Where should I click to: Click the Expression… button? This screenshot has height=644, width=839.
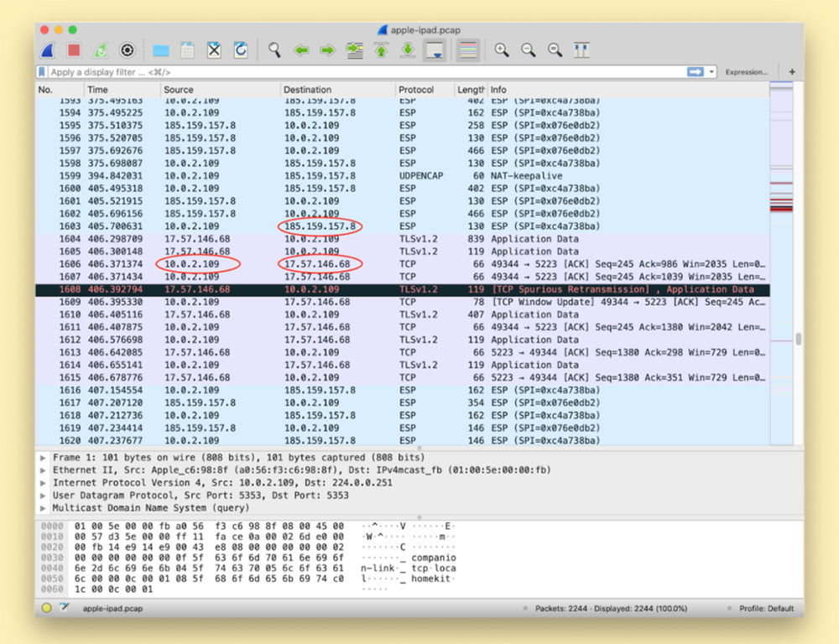[746, 72]
